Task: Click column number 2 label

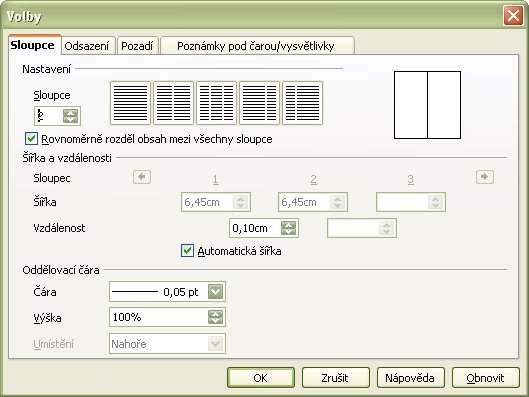Action: click(x=313, y=179)
